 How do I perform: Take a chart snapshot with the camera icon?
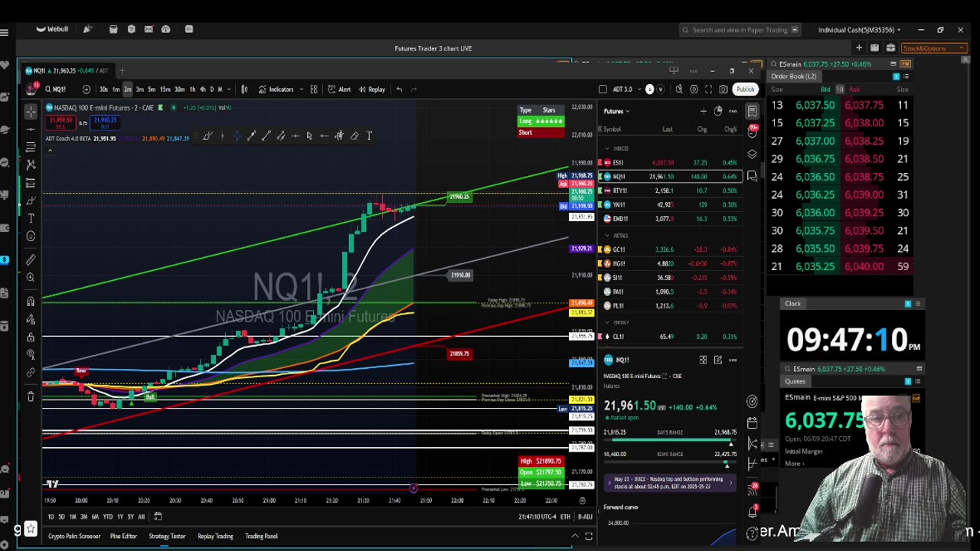[x=723, y=90]
